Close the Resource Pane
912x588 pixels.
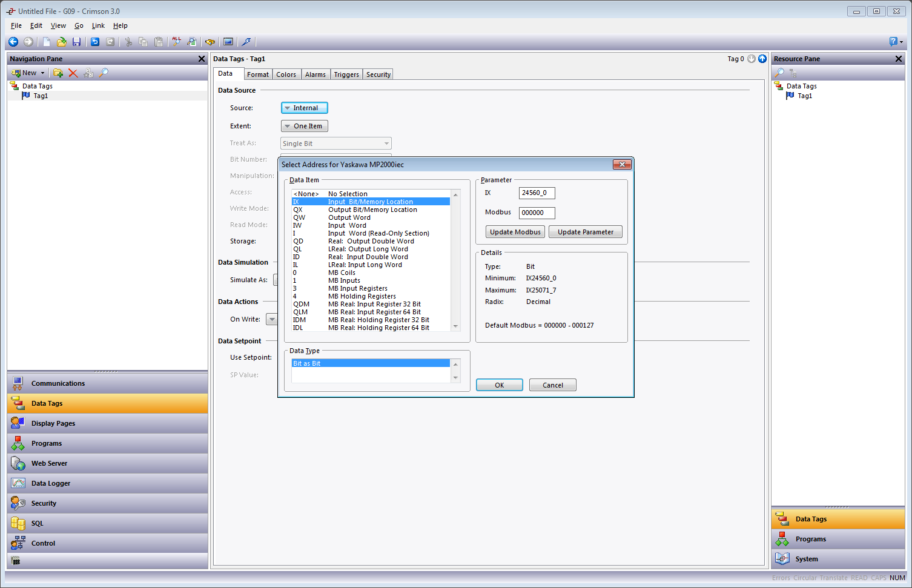[899, 59]
